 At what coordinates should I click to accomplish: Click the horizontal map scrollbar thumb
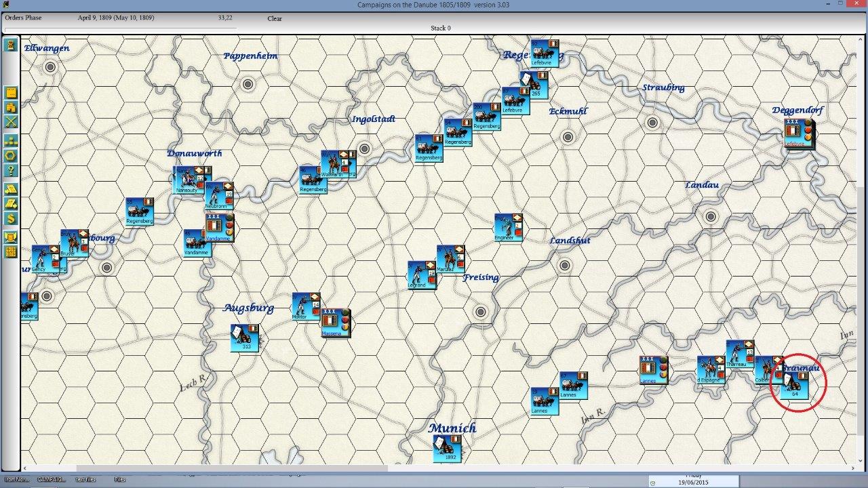(x=232, y=468)
